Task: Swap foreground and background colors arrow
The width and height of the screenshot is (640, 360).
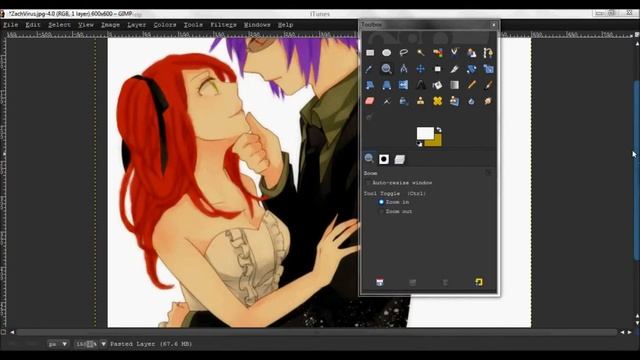Action: tap(439, 129)
